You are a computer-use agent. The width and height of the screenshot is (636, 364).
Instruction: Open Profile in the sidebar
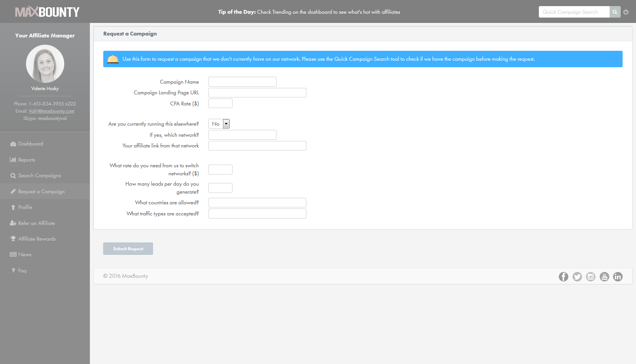(x=25, y=207)
